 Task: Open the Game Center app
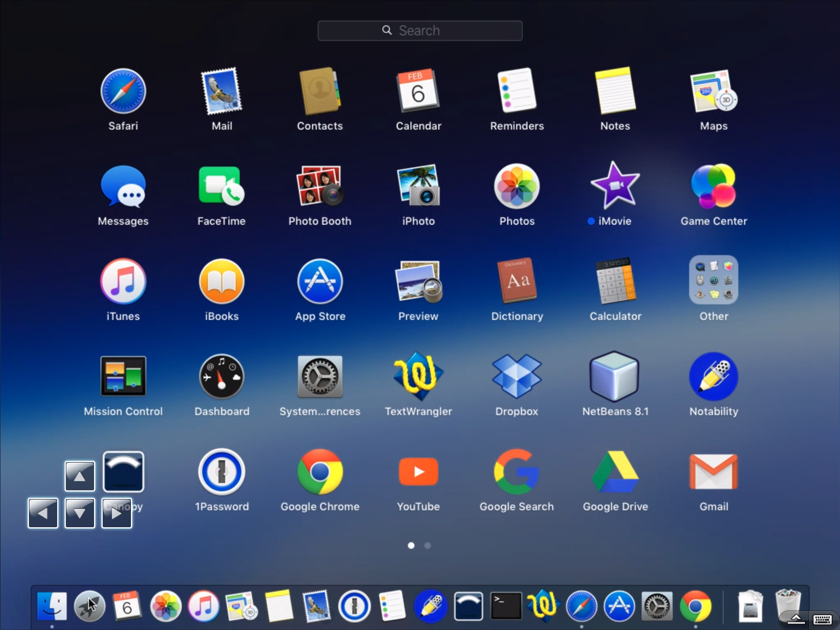(x=713, y=186)
